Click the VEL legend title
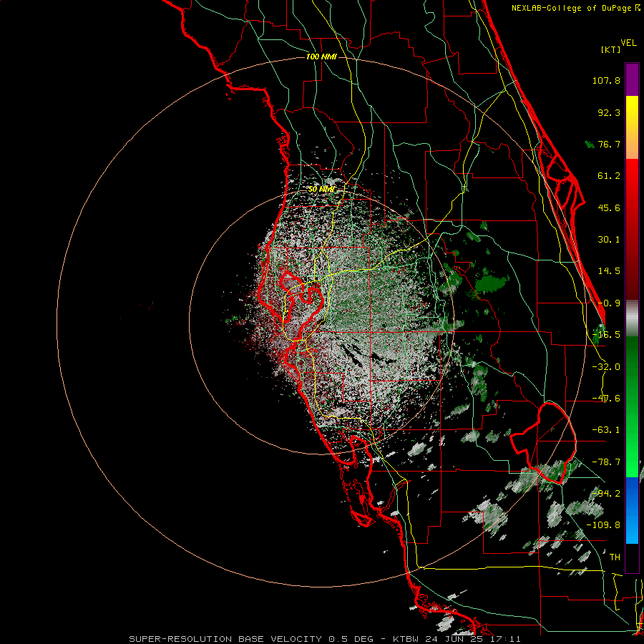 (x=628, y=43)
